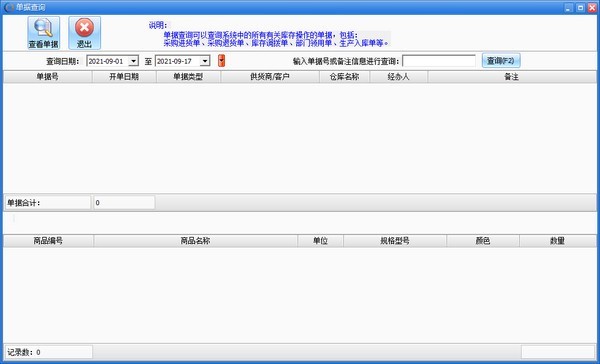Viewport: 600px width, 364px height.
Task: Click the 备注 column header
Action: (x=512, y=77)
